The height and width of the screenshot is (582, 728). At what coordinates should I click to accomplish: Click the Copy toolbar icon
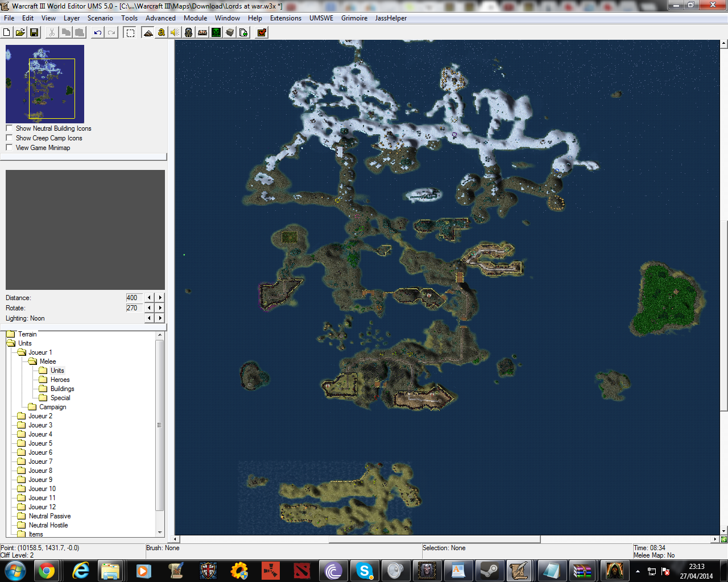[66, 32]
